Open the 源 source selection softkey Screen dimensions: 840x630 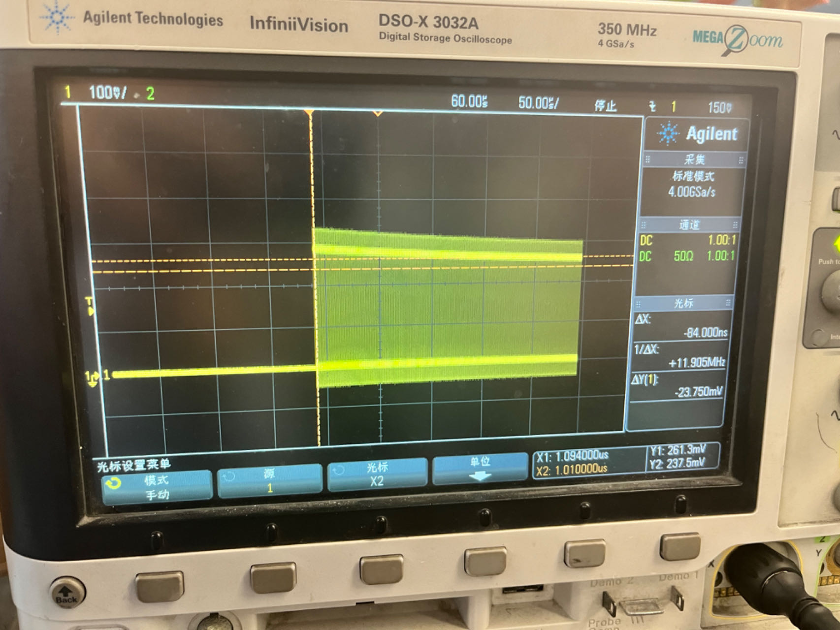pyautogui.click(x=269, y=480)
